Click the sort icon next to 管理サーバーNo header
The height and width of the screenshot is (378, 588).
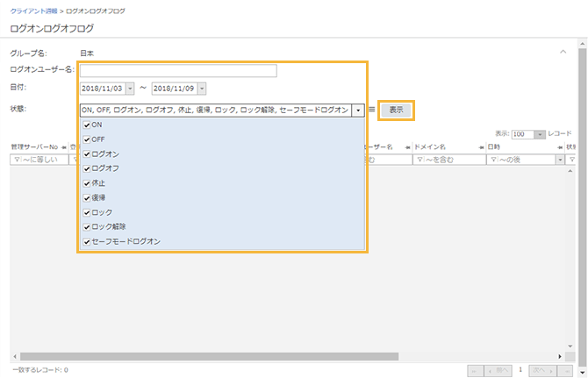[63, 147]
